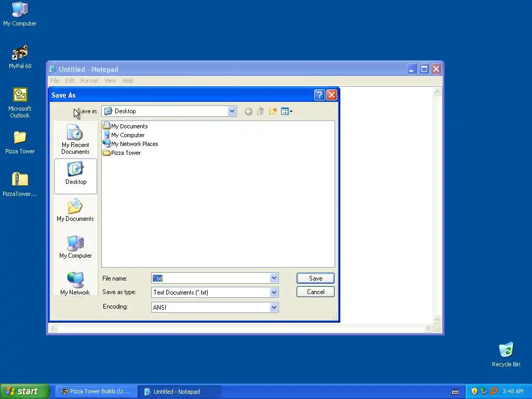Click the security shield tray icon
Screen dimensions: 532x399
click(x=474, y=392)
